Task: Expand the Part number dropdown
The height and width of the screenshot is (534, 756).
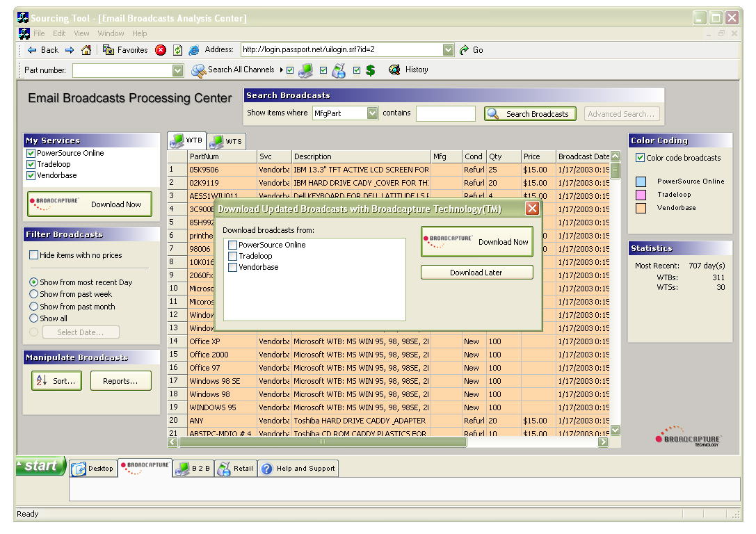Action: 177,70
